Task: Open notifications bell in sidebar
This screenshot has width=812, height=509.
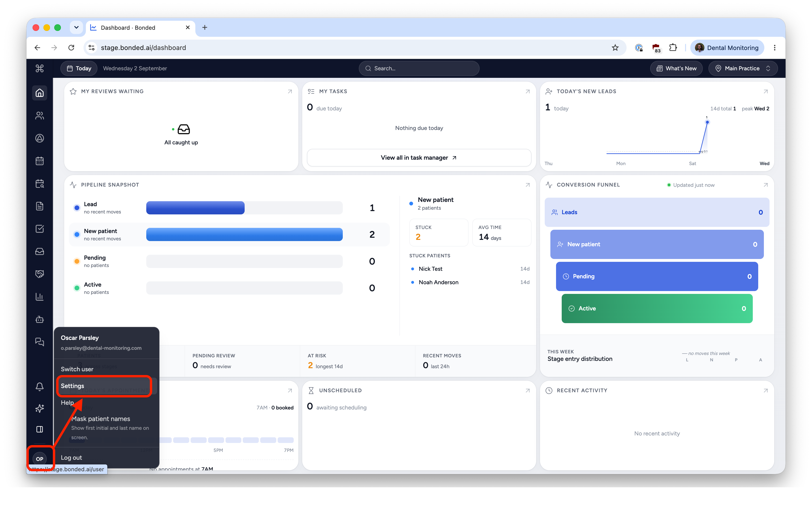Action: pos(40,386)
